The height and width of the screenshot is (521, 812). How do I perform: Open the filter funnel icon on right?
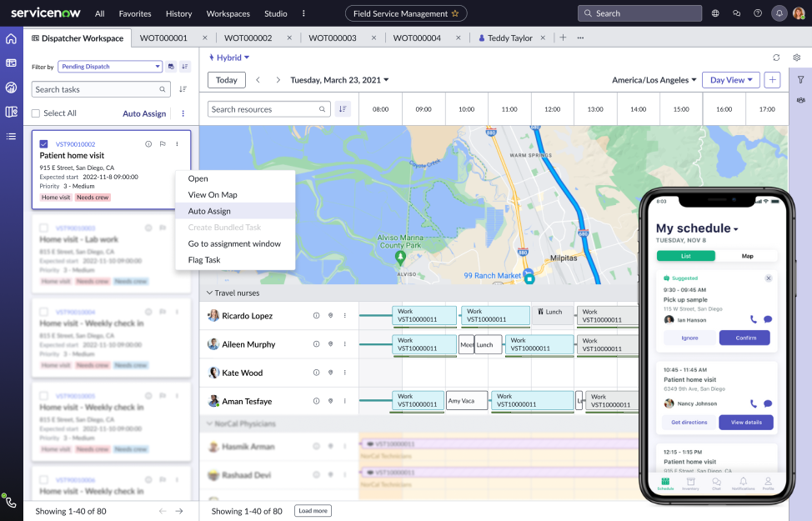[800, 80]
